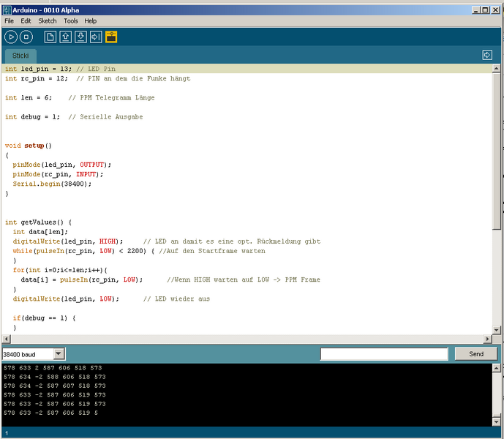Image resolution: width=504 pixels, height=439 pixels.
Task: Select the Sticki sketch tab
Action: [20, 56]
